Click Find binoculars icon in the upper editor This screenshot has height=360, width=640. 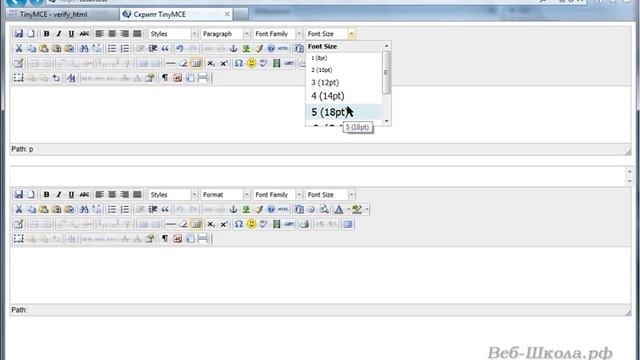(x=84, y=49)
